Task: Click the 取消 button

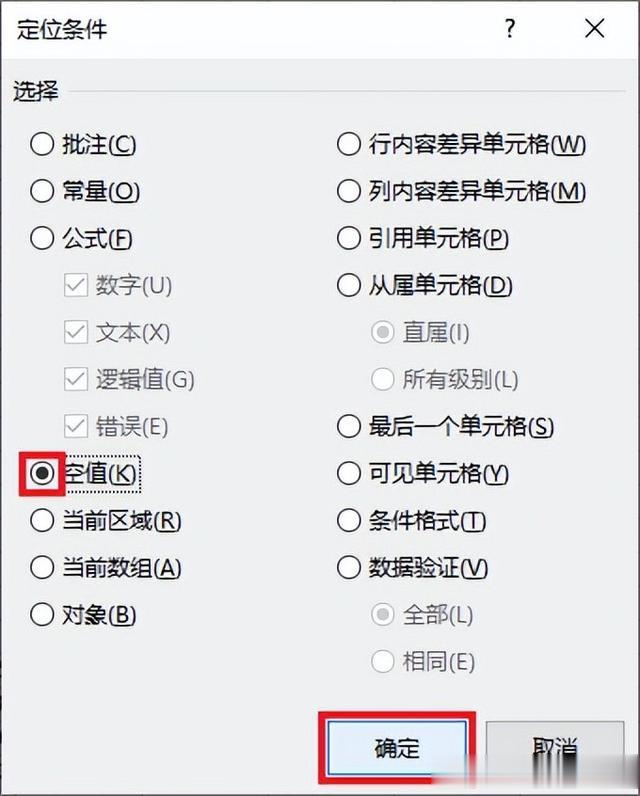Action: point(555,748)
